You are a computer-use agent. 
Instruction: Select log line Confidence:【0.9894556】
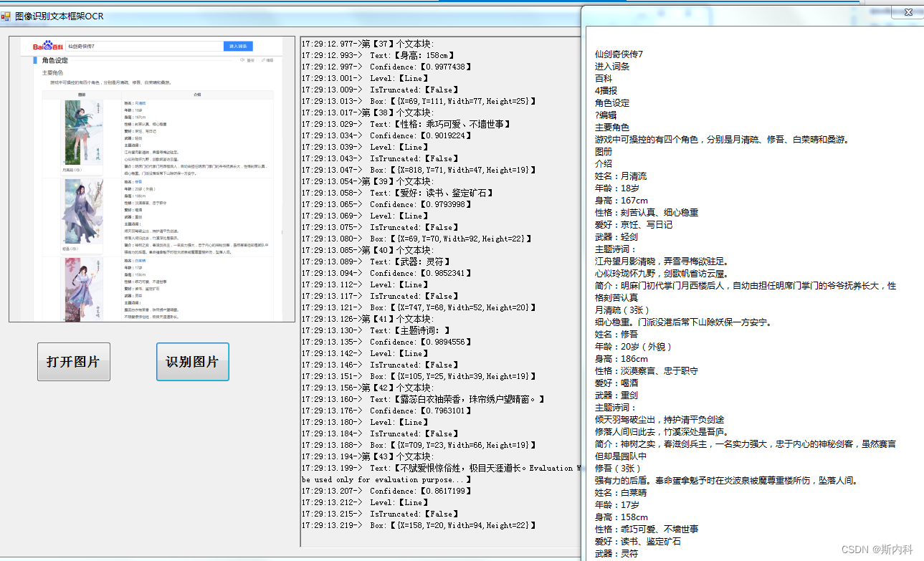(x=387, y=342)
